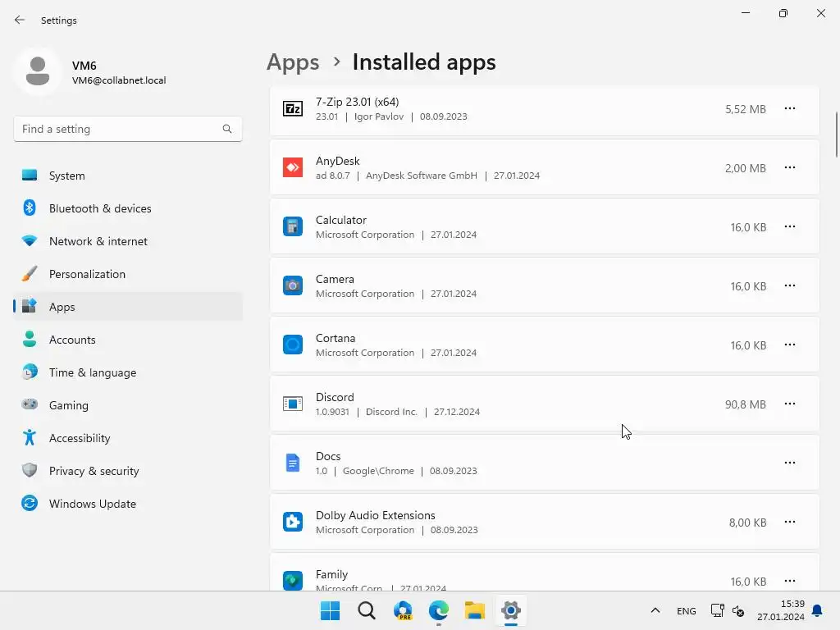Click the 8,00 KB size value

tap(747, 523)
